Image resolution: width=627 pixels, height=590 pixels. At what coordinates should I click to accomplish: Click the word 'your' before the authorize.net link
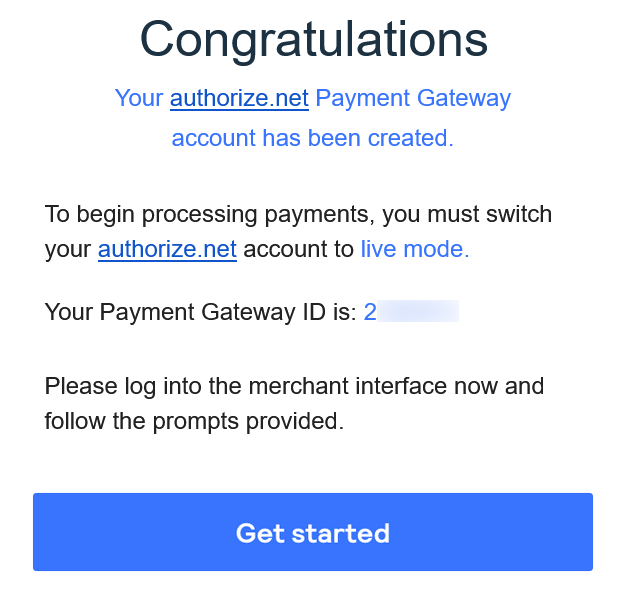[x=68, y=250]
